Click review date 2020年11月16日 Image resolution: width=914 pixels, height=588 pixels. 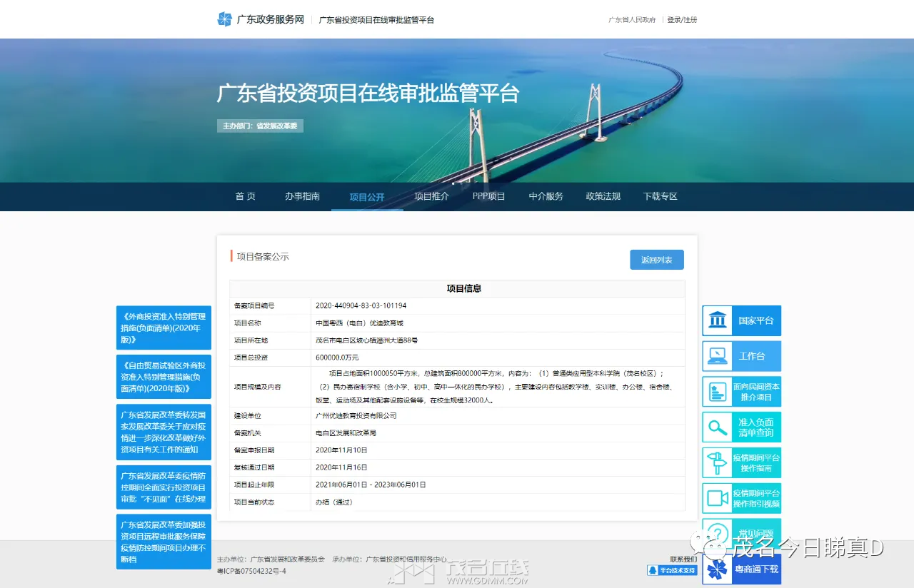point(341,468)
